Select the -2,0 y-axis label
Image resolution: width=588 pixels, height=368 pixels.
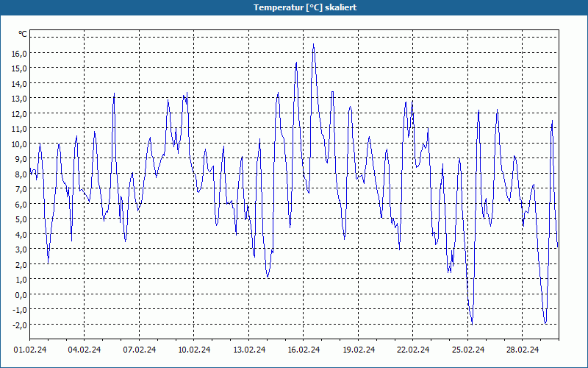[20, 325]
